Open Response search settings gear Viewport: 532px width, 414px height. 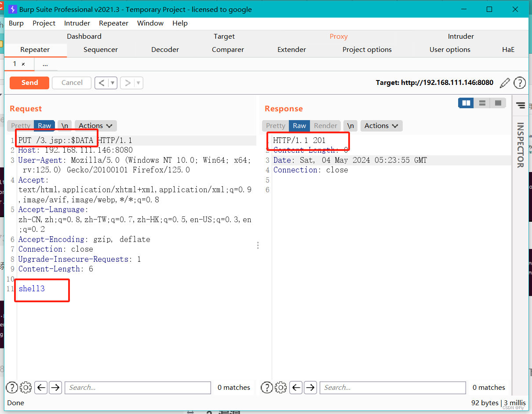(x=281, y=388)
